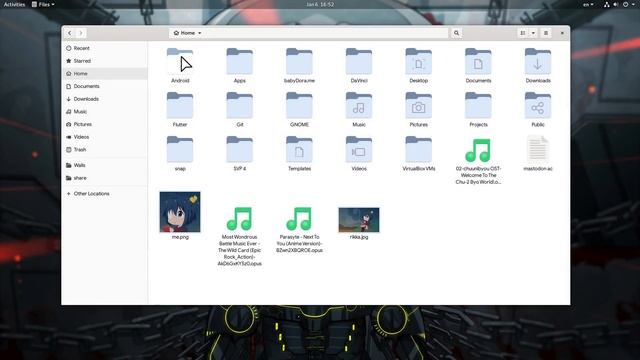This screenshot has height=360, width=640.
Task: Open the Files app menu in top bar
Action: point(43,4)
